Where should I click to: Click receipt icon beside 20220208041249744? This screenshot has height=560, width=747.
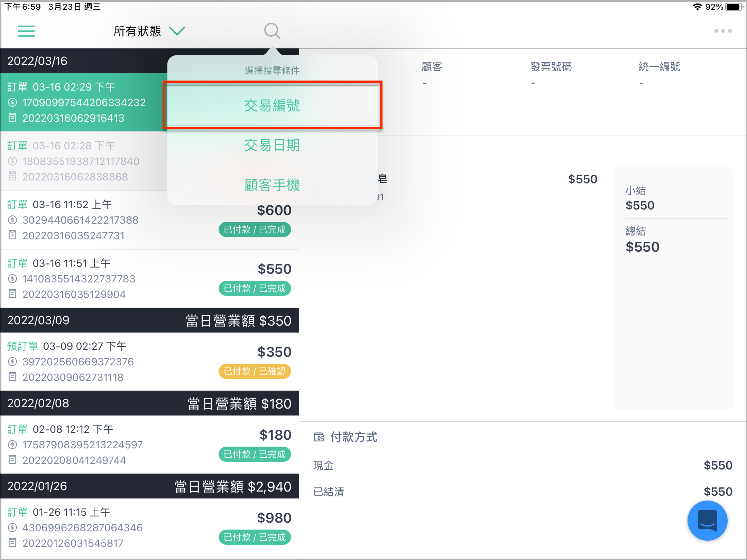pyautogui.click(x=12, y=460)
